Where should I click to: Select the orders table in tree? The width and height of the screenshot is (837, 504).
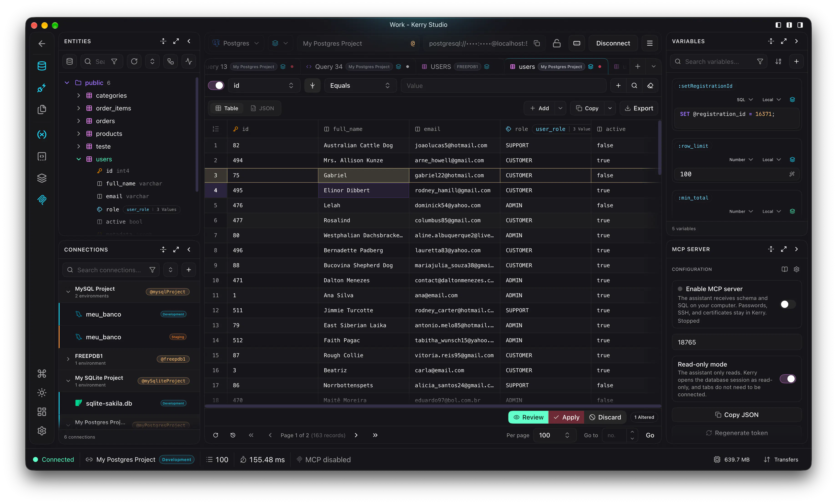click(x=105, y=121)
